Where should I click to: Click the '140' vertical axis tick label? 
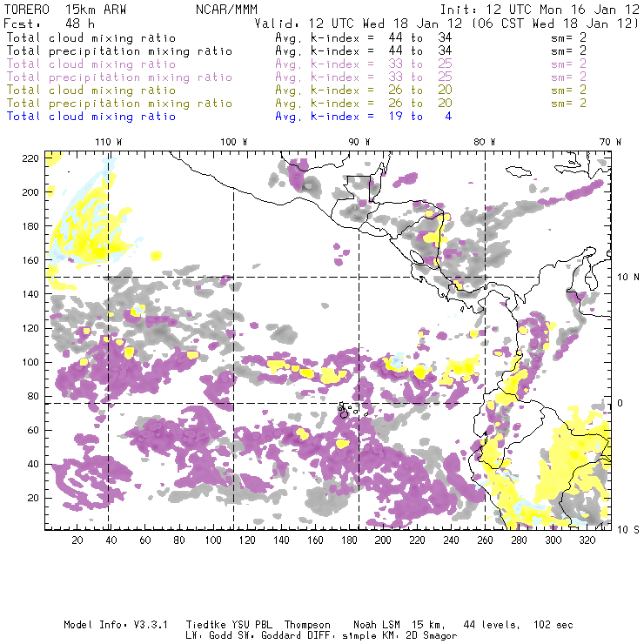(x=30, y=294)
